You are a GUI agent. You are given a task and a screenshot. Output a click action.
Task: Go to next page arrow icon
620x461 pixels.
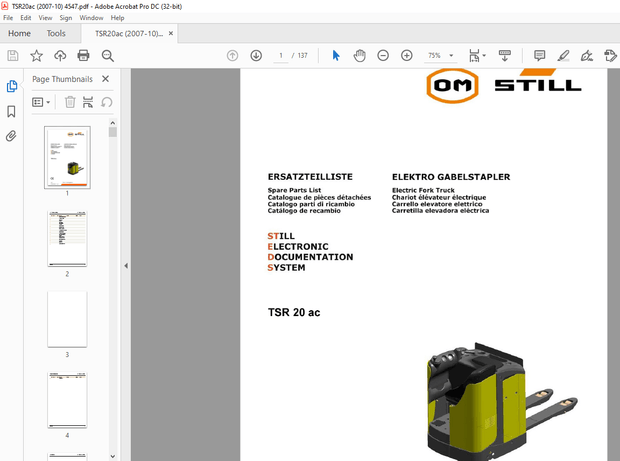[256, 56]
